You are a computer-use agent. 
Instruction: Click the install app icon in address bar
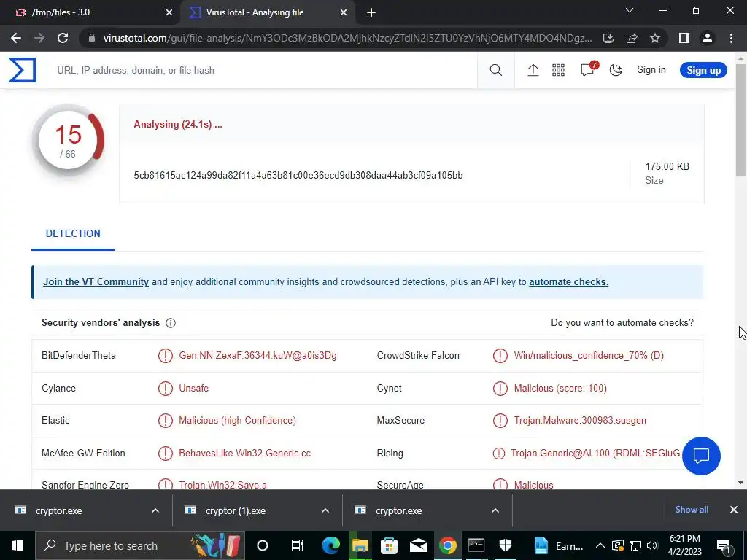click(x=608, y=38)
